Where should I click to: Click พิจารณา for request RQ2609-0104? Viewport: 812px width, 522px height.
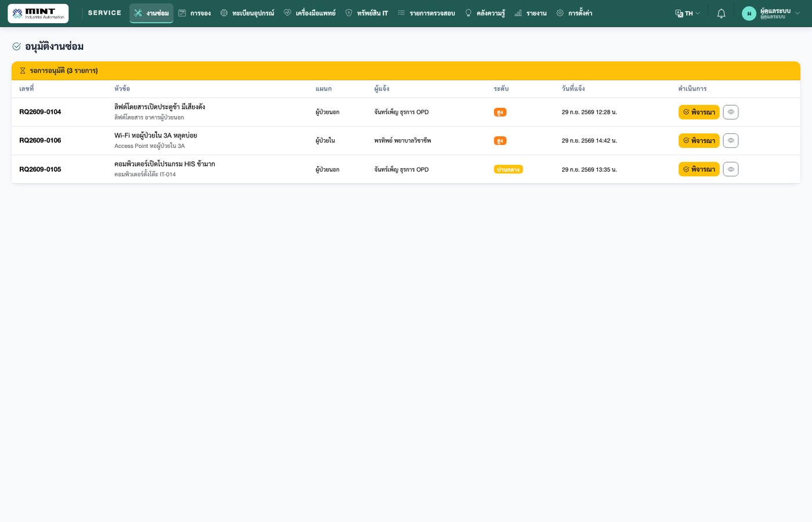(699, 112)
